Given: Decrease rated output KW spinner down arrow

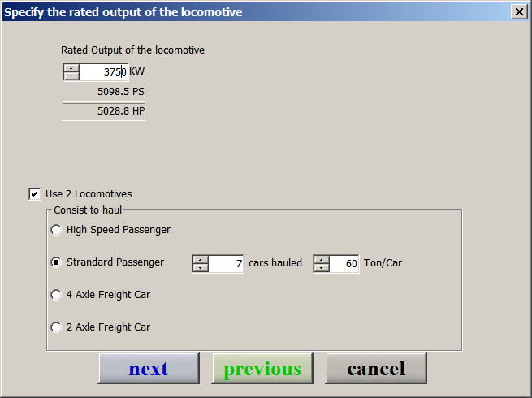Looking at the screenshot, I should [71, 76].
